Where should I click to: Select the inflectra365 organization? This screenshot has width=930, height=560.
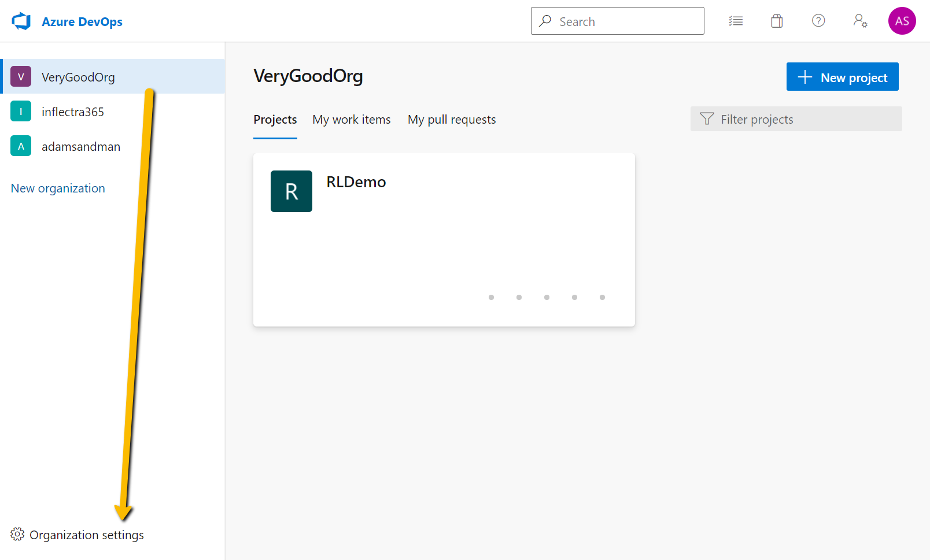coord(113,112)
